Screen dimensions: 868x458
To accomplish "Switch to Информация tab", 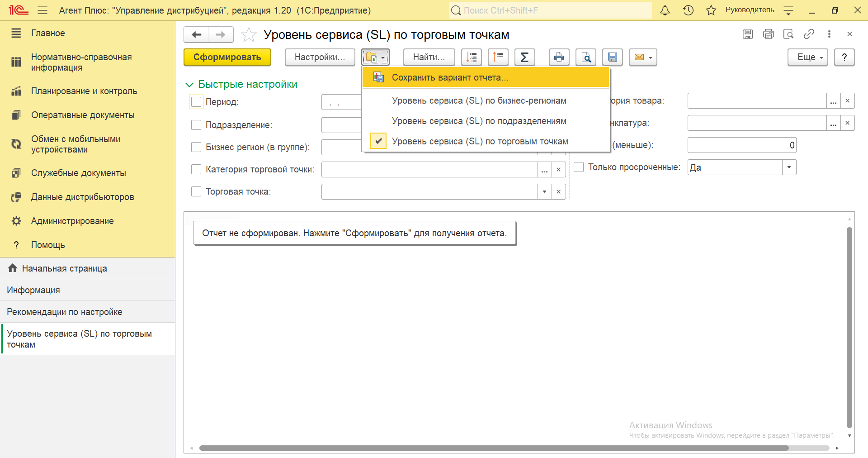I will [x=87, y=290].
